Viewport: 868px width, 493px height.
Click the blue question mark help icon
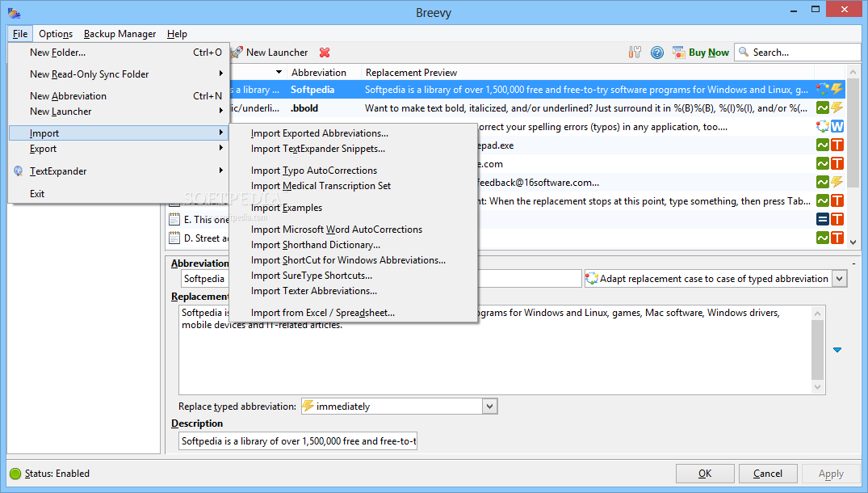pyautogui.click(x=657, y=53)
